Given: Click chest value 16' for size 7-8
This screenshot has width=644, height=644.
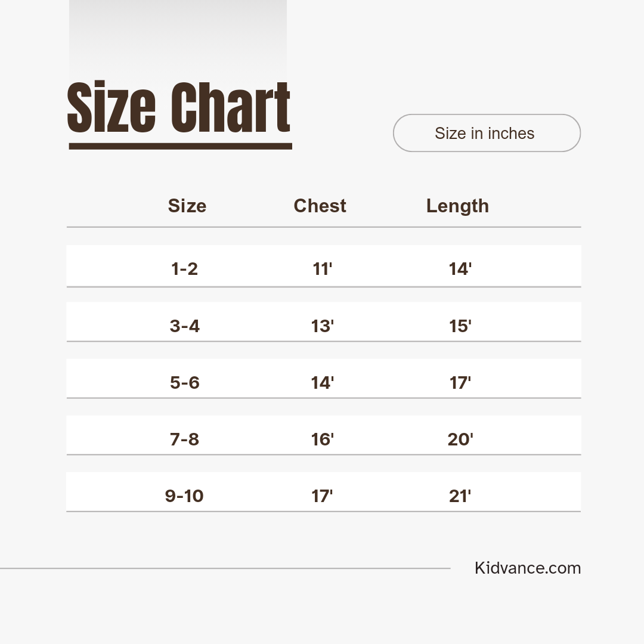Looking at the screenshot, I should (322, 439).
